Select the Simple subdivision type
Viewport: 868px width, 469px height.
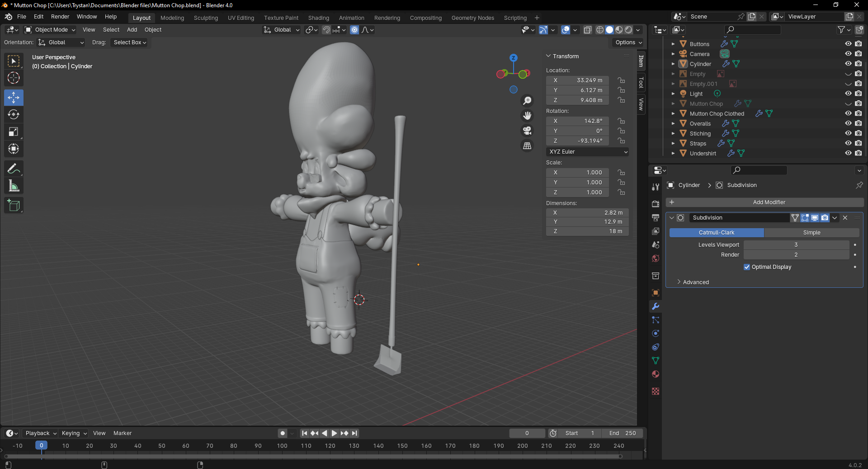[x=811, y=233]
